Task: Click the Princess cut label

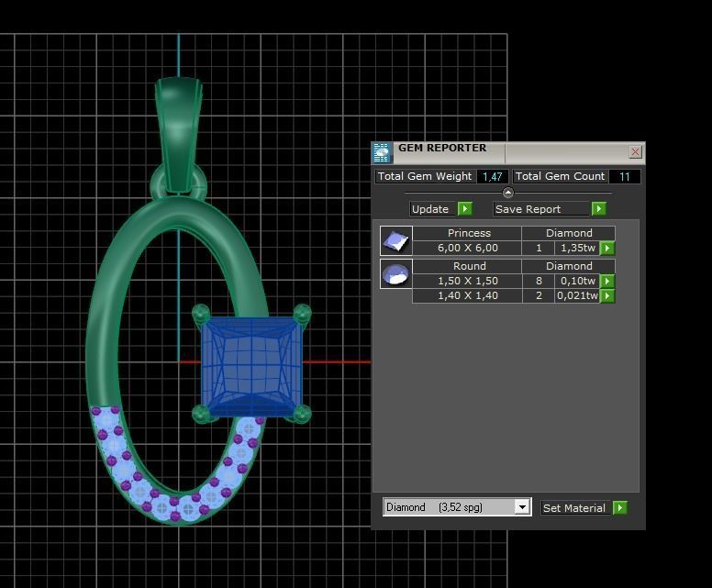Action: coord(469,233)
